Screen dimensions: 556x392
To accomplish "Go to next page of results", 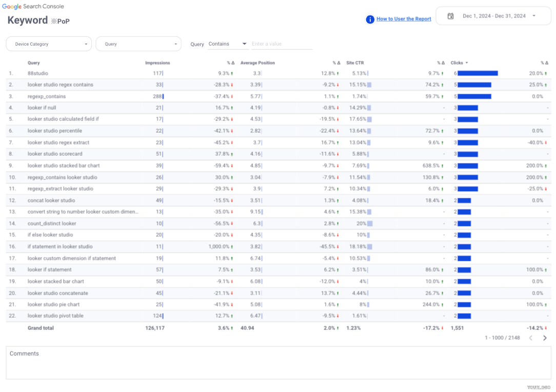I will [545, 338].
